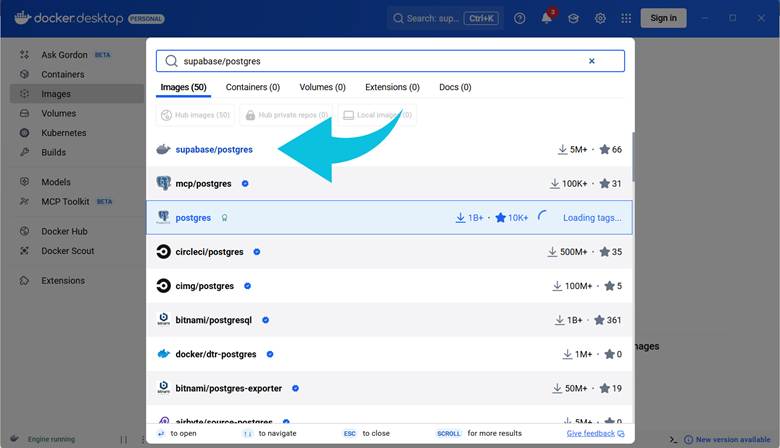Switch to the Docs (0) tab
The height and width of the screenshot is (448, 780).
coord(455,87)
